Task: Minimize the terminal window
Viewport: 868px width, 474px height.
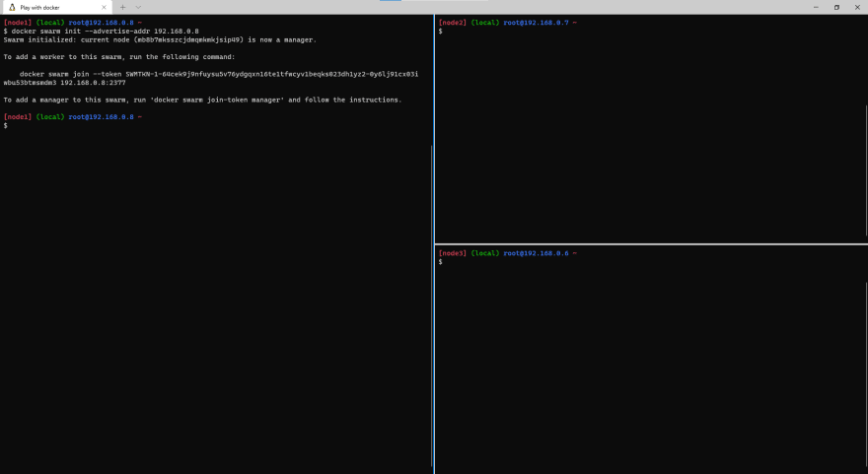Action: point(816,7)
